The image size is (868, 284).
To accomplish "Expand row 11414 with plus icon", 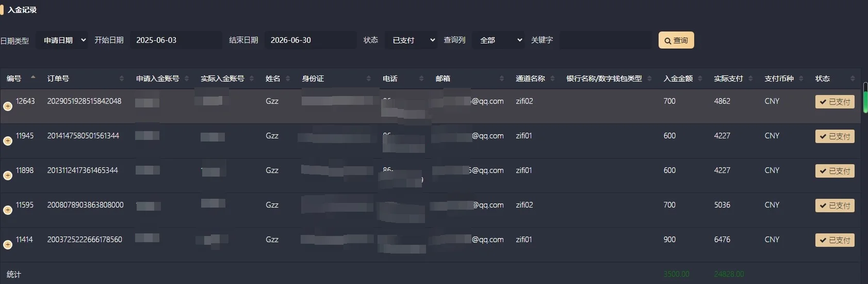I will tap(8, 245).
